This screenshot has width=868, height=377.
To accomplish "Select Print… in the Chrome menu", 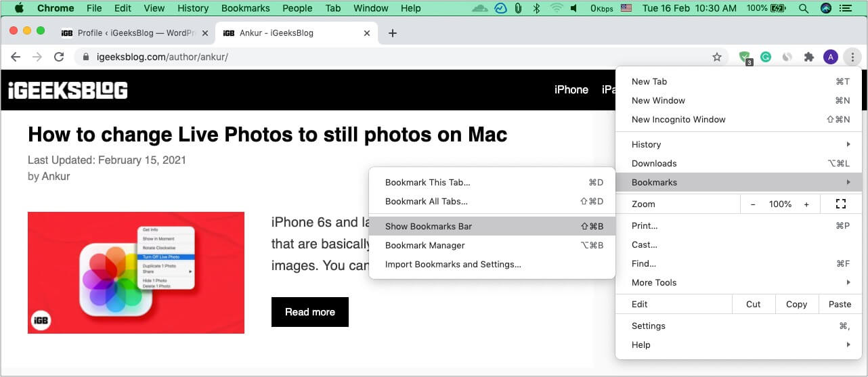I will (739, 225).
